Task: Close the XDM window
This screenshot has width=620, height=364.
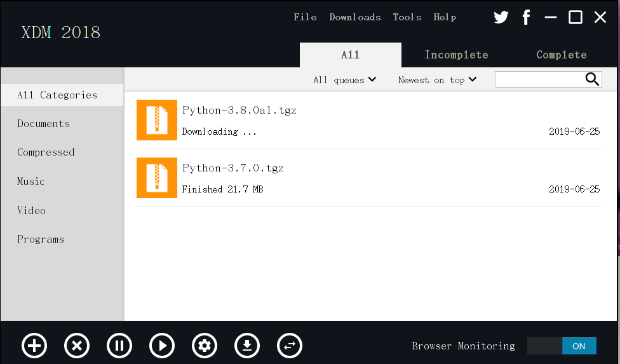Action: point(600,17)
